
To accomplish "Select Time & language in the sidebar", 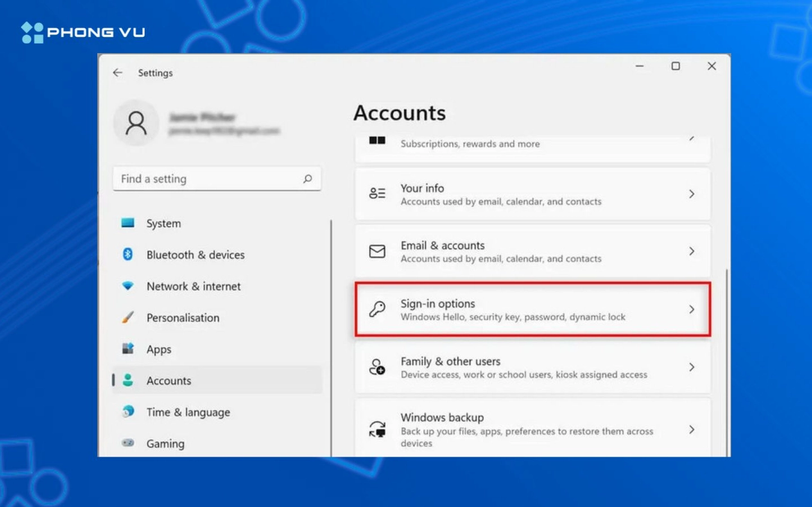I will [x=188, y=412].
